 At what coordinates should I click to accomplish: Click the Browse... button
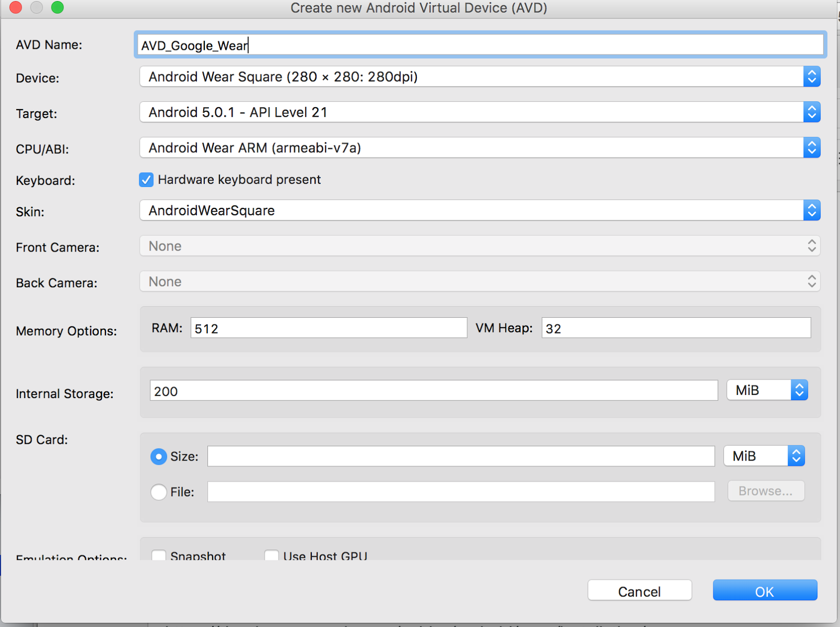(766, 491)
